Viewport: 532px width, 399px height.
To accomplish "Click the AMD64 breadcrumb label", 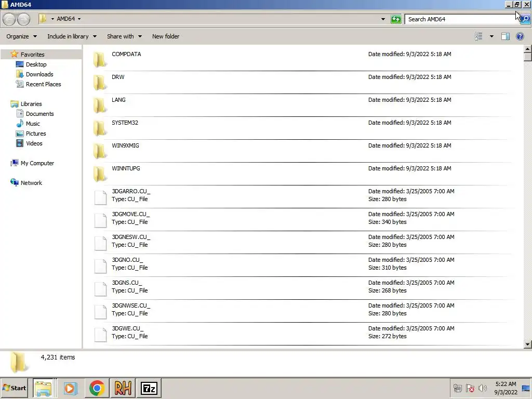I will (x=65, y=19).
